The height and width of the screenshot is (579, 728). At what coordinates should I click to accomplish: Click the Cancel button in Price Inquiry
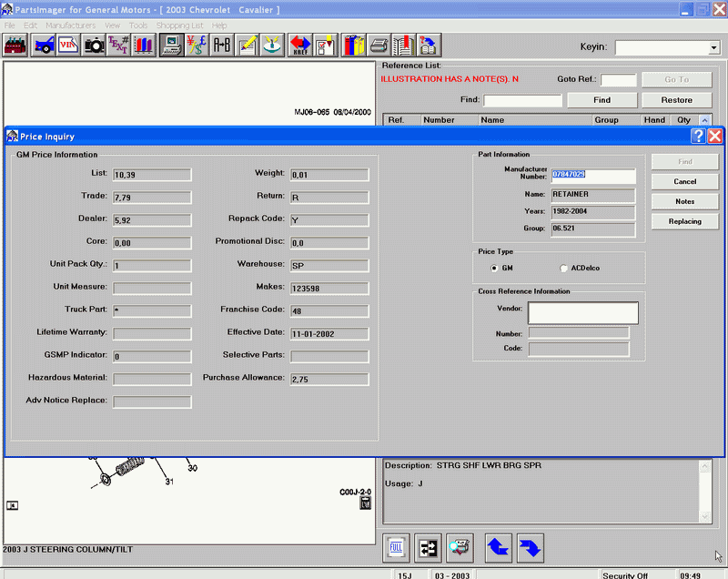(x=685, y=181)
